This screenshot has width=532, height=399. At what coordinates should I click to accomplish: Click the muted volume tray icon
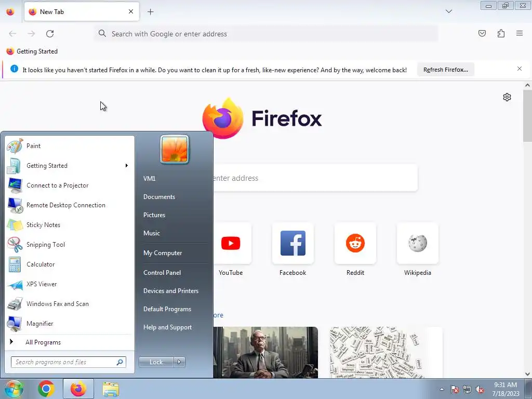(480, 389)
